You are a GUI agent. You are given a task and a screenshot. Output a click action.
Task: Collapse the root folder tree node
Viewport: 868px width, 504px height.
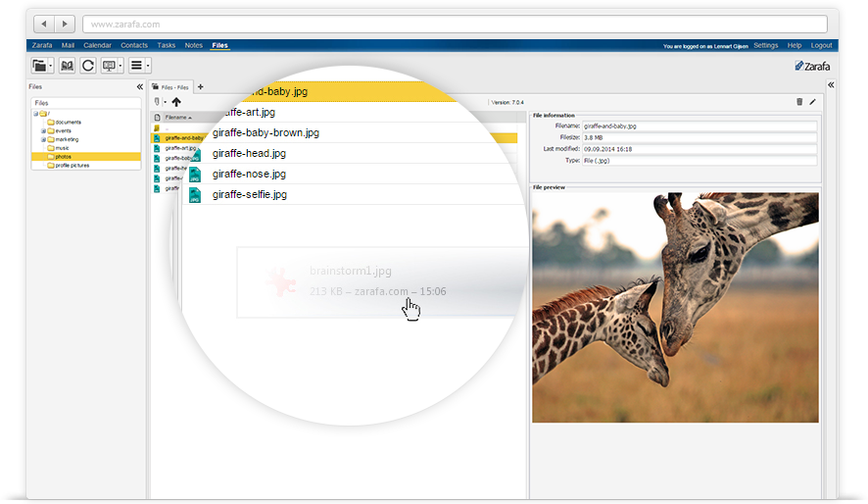[x=35, y=114]
